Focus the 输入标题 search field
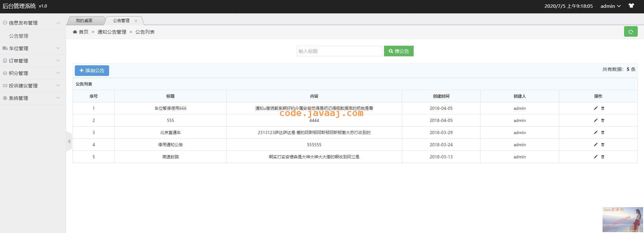The width and height of the screenshot is (644, 233). click(x=339, y=51)
